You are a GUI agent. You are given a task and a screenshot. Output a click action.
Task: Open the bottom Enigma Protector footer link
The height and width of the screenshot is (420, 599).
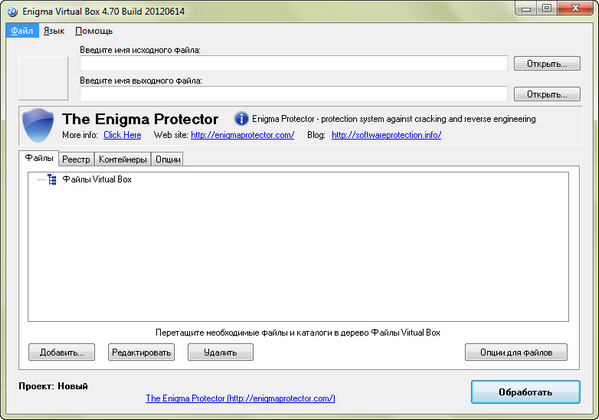(240, 398)
